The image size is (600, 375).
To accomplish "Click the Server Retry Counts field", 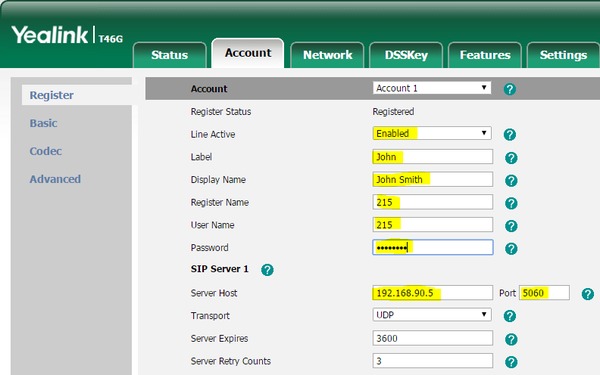I will pyautogui.click(x=432, y=361).
